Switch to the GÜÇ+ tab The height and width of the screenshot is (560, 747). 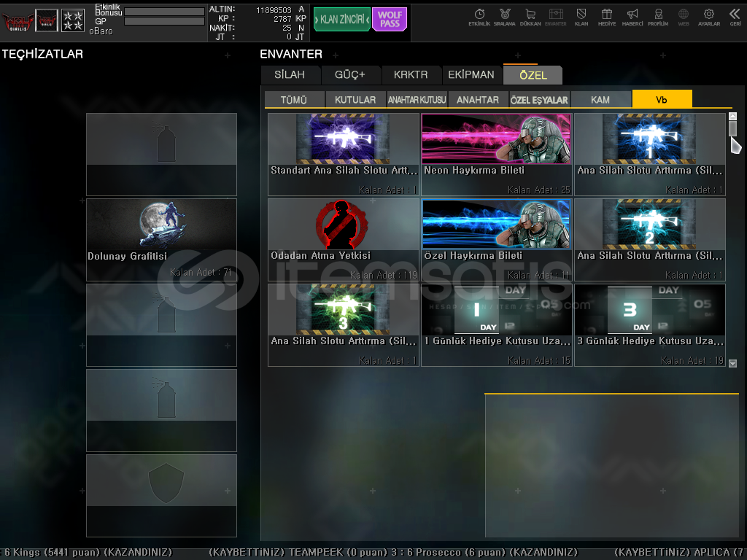[349, 75]
